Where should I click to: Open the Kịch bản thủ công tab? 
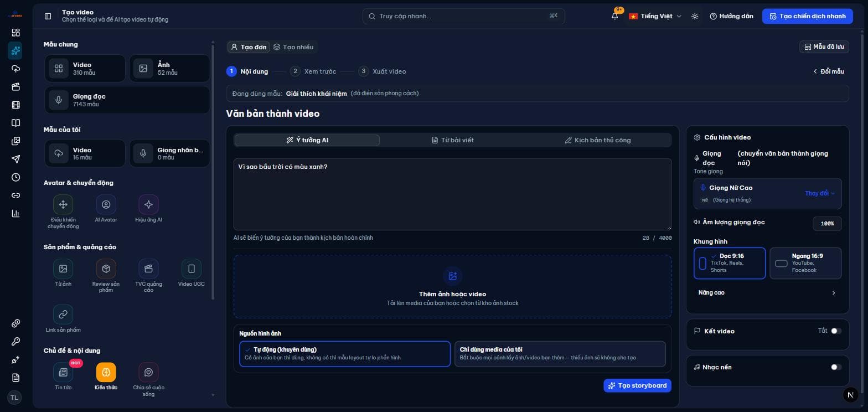pyautogui.click(x=598, y=140)
